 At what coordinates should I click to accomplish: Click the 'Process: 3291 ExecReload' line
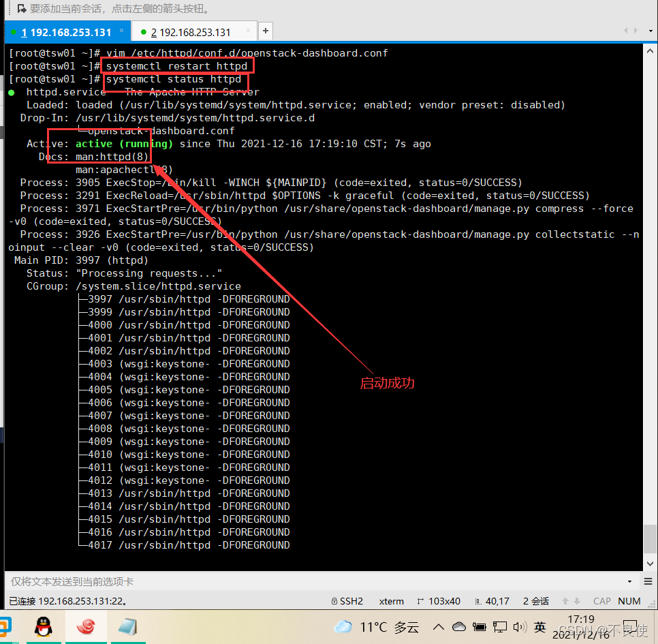(x=304, y=196)
